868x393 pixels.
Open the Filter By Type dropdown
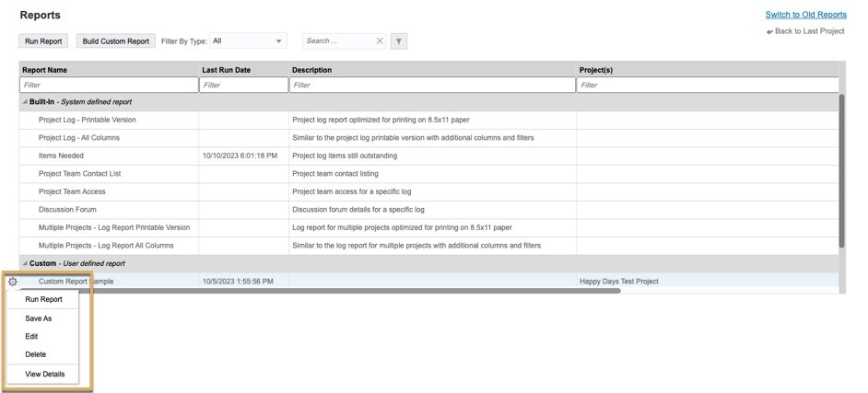pos(248,40)
